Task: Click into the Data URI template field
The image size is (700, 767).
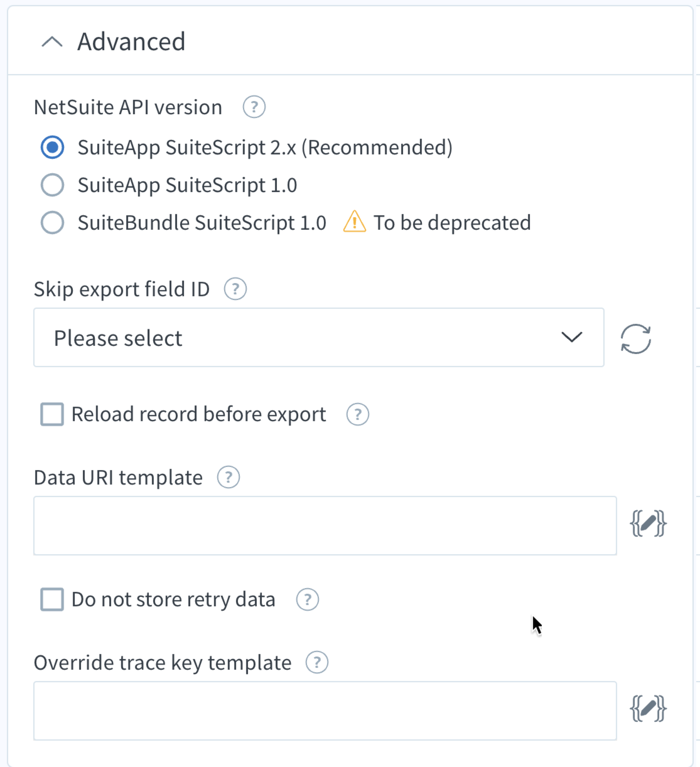Action: pyautogui.click(x=325, y=525)
